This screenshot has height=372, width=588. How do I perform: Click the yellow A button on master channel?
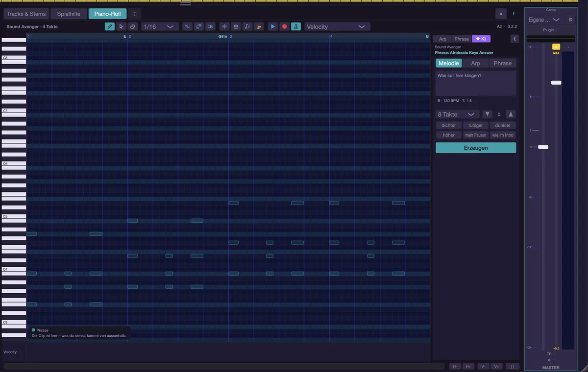pyautogui.click(x=556, y=47)
